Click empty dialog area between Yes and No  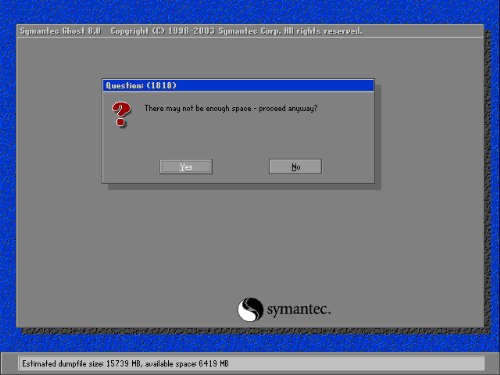pos(241,167)
